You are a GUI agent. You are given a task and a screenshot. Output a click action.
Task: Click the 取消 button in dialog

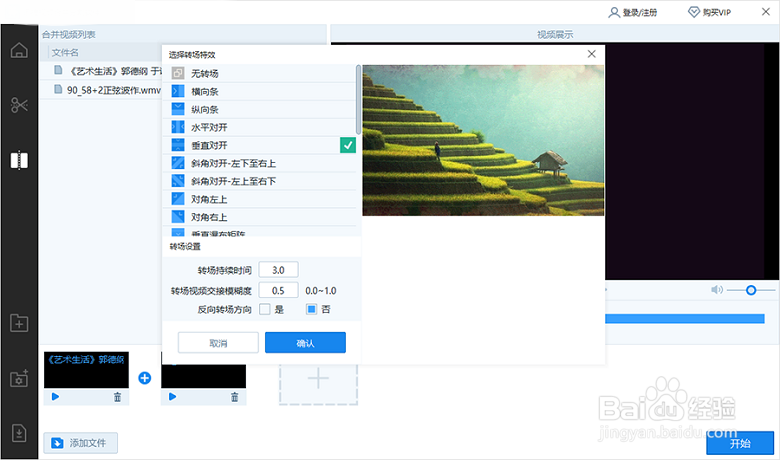(x=218, y=343)
